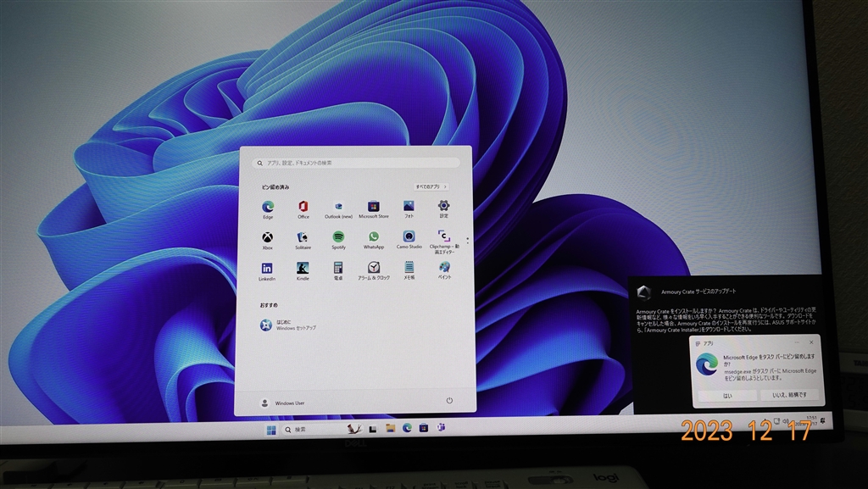Image resolution: width=868 pixels, height=489 pixels.
Task: Click the Edge logo in notification
Action: (x=707, y=365)
